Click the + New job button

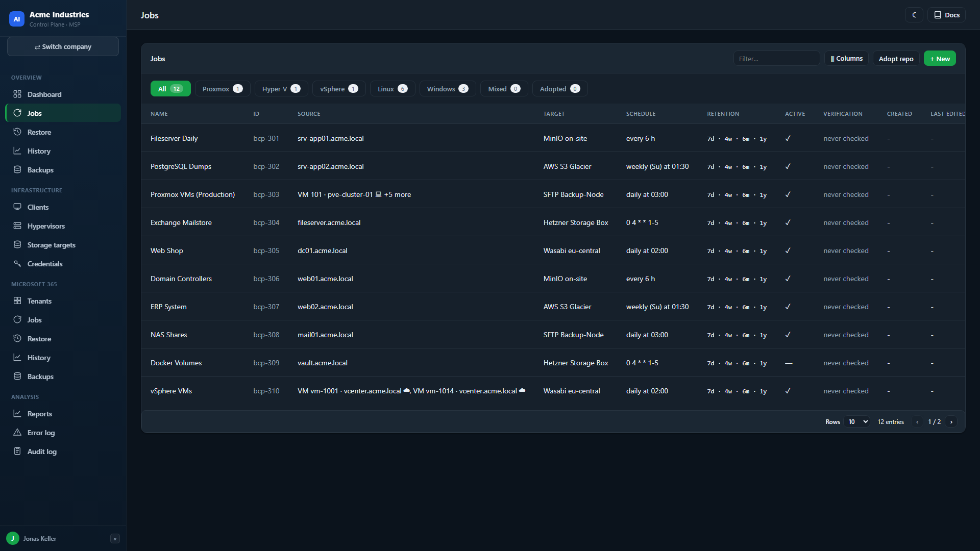point(940,59)
